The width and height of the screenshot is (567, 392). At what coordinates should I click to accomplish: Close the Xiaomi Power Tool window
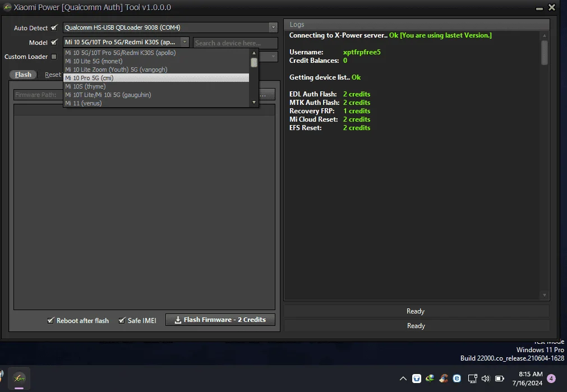tap(552, 7)
